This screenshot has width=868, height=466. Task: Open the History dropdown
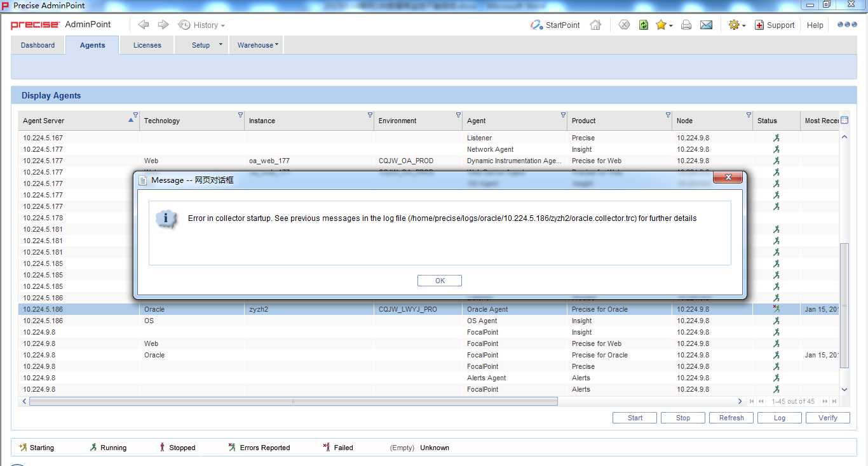point(201,25)
